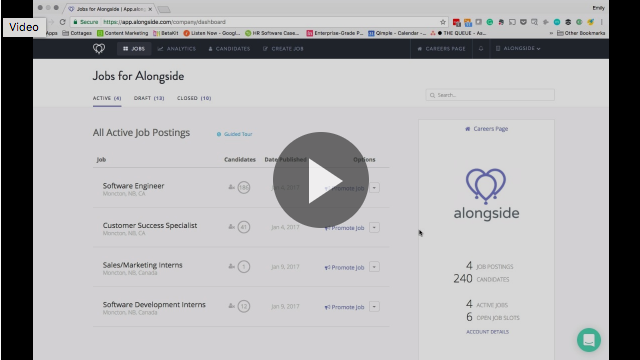Reload the page in the browser
This screenshot has height=360, width=640.
tap(62, 22)
